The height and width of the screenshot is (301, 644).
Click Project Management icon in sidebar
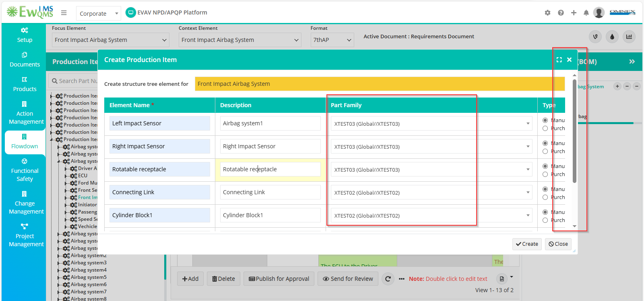pyautogui.click(x=25, y=226)
